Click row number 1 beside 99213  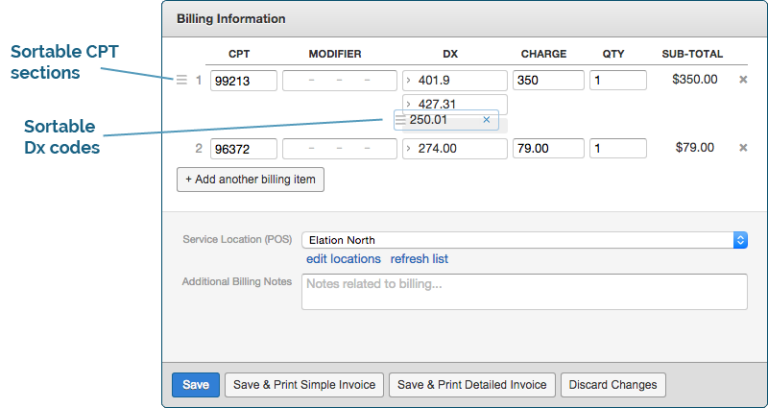coord(199,80)
